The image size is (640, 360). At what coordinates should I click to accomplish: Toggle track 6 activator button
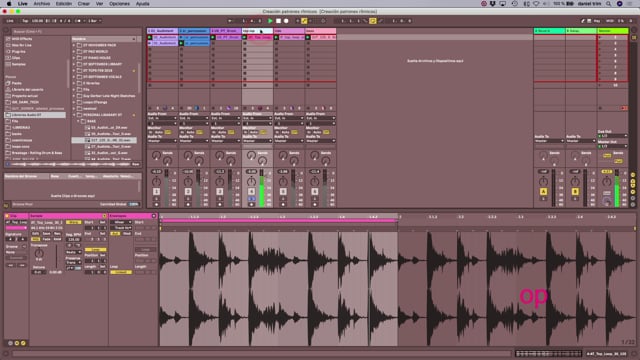(315, 191)
